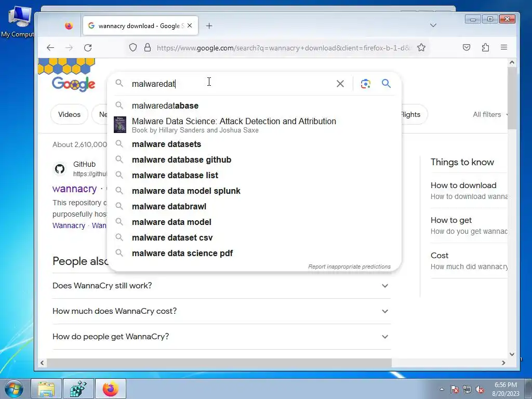Reload the page with the refresh icon

click(x=88, y=47)
